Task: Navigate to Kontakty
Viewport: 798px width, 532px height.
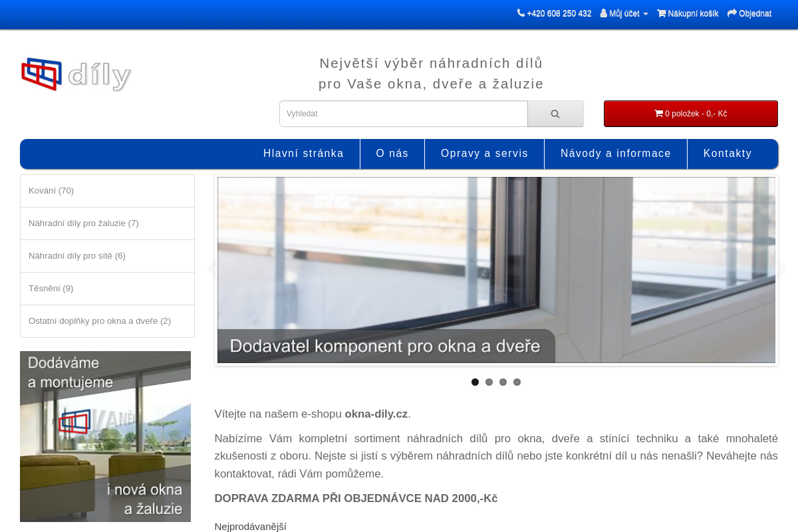Action: 728,154
